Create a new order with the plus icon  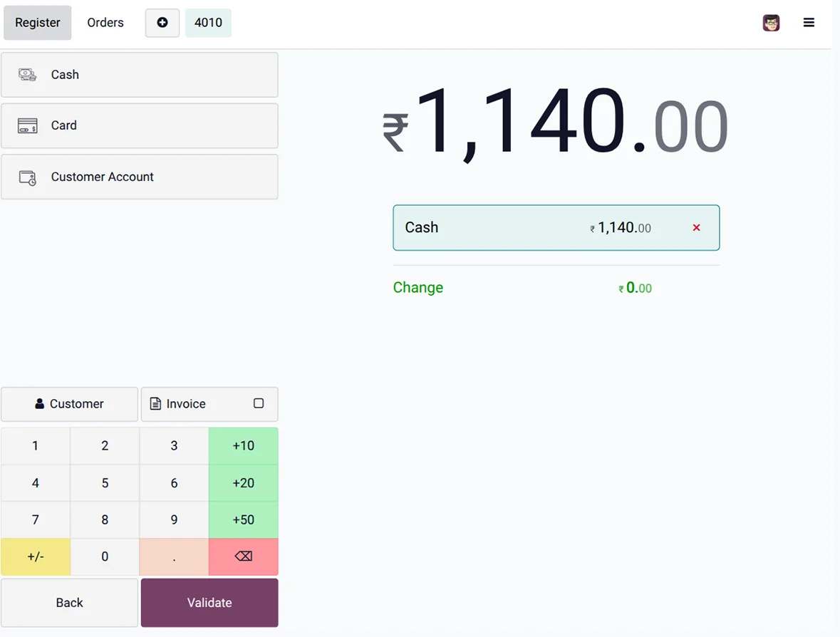[162, 23]
